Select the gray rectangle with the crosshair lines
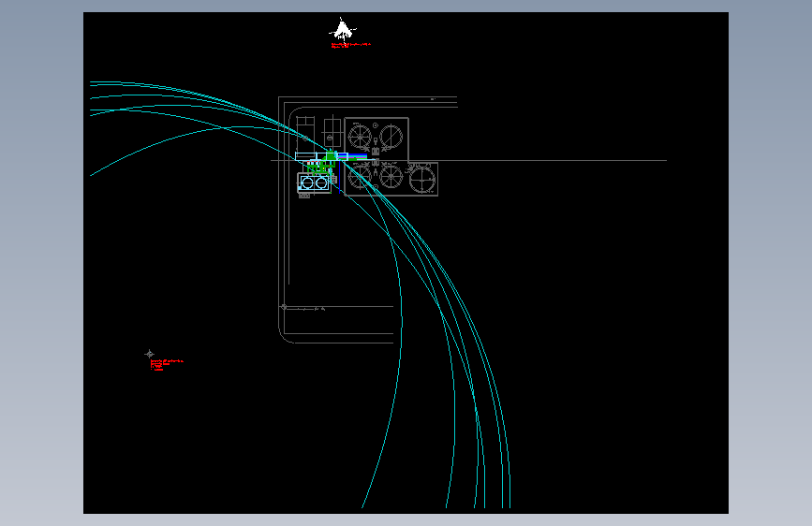The height and width of the screenshot is (526, 812). click(x=332, y=132)
